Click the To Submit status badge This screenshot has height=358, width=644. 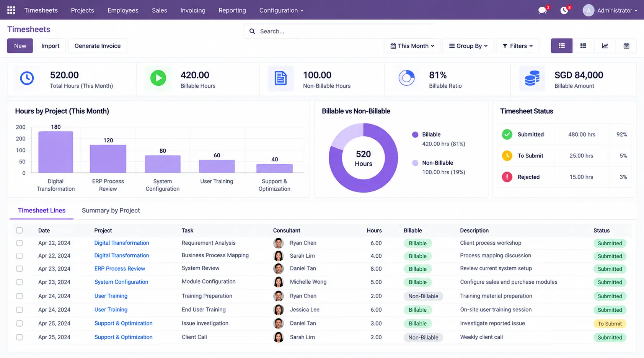(x=610, y=324)
